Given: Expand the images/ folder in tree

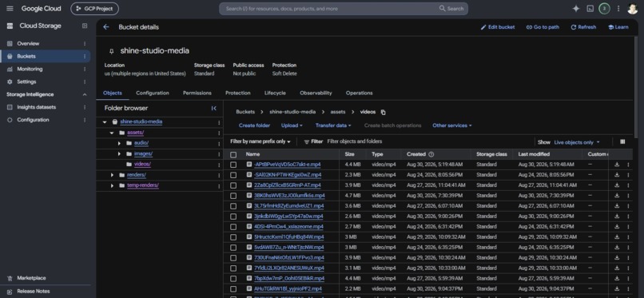Looking at the screenshot, I should point(119,154).
